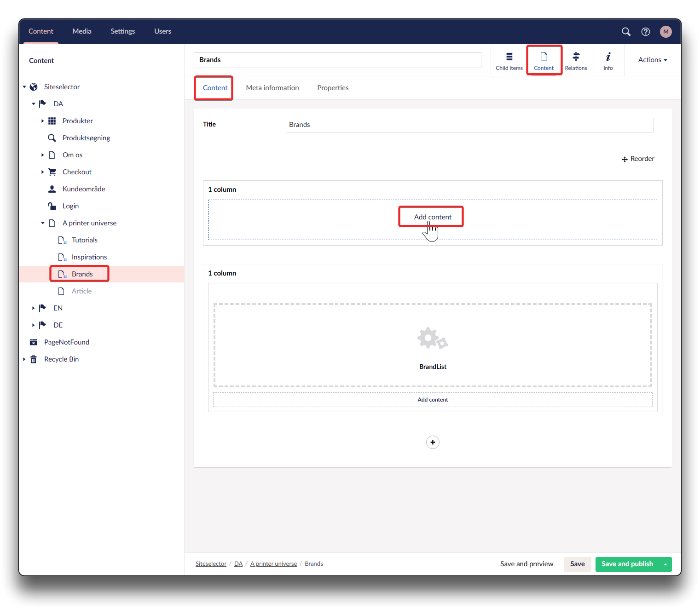Open the Actions dropdown
The height and width of the screenshot is (609, 700).
pyautogui.click(x=652, y=60)
